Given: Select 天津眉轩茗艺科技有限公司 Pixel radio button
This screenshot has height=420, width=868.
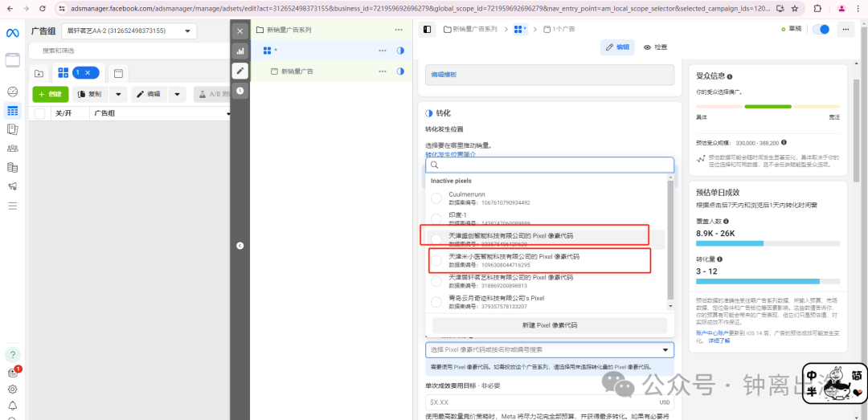Looking at the screenshot, I should coord(436,281).
